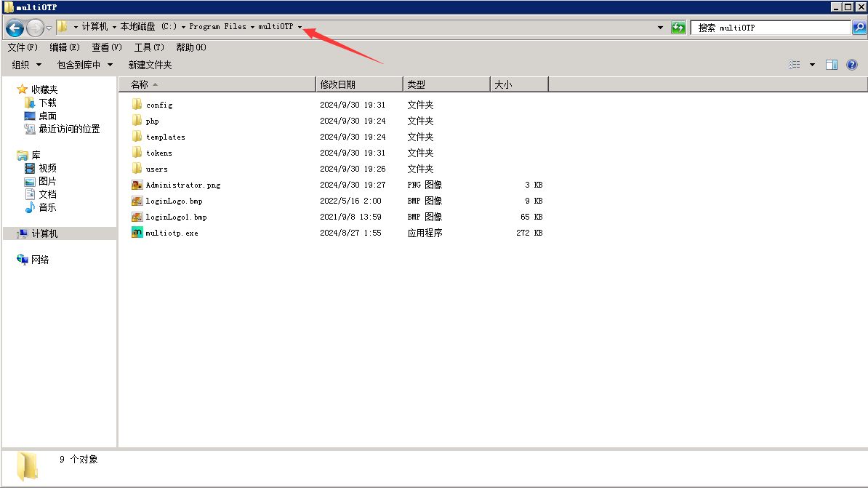Click the change view icon
Screen dimensions: 868x488
795,65
